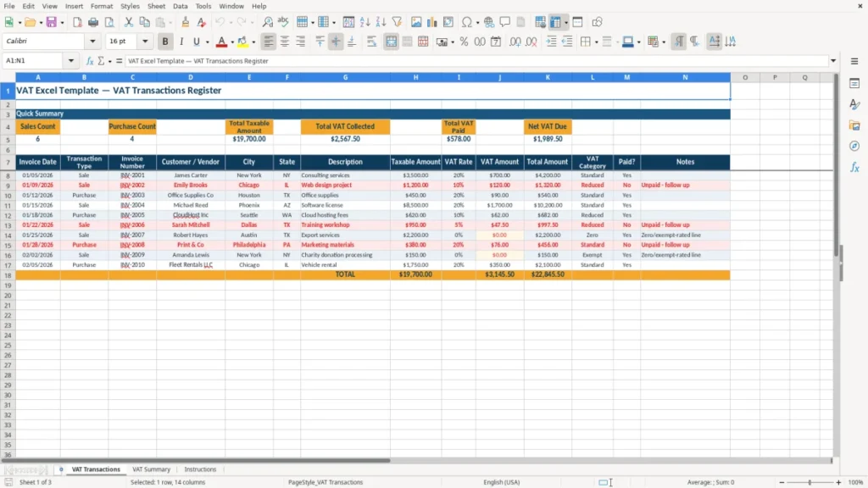Click the Copy icon
The image size is (868, 488).
click(x=144, y=22)
